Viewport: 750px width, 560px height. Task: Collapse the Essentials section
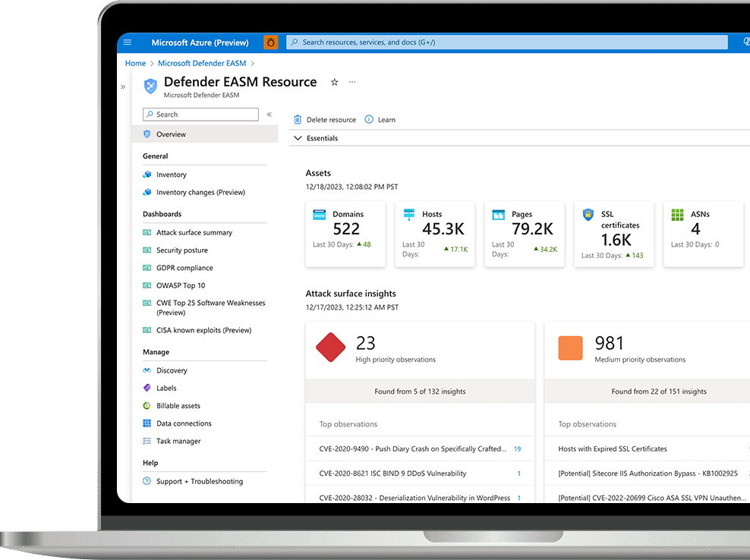coord(298,138)
